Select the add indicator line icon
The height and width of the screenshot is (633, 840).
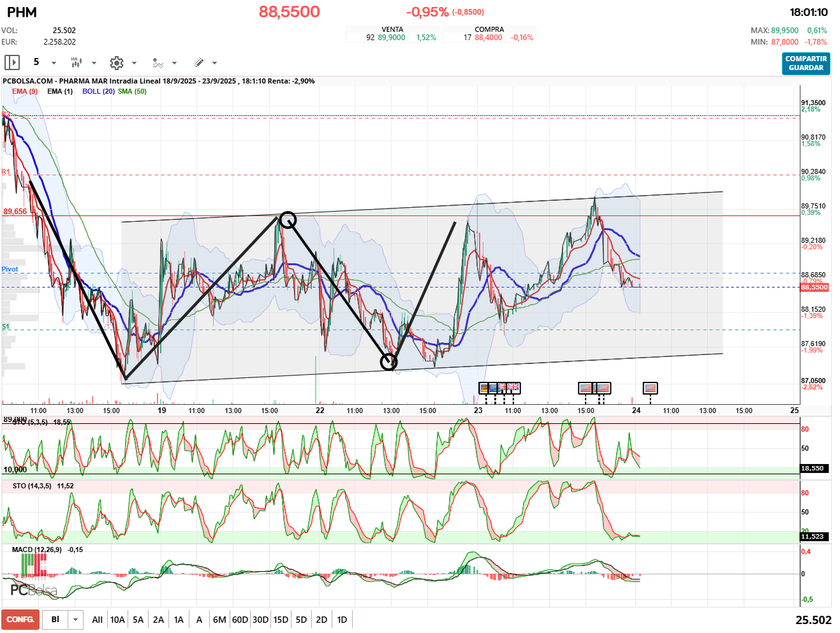[x=158, y=62]
